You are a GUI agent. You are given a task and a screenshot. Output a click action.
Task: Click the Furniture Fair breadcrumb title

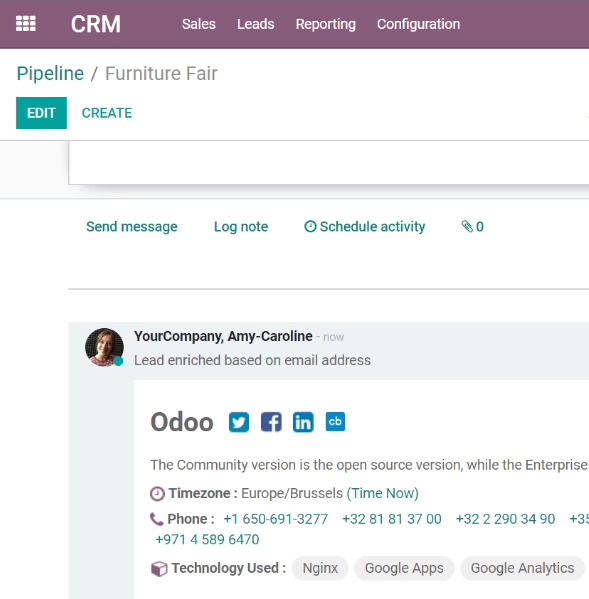tap(161, 73)
